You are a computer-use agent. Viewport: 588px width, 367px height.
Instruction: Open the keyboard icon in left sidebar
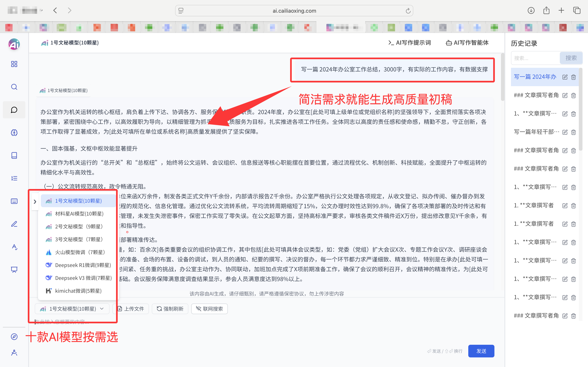coord(14,201)
